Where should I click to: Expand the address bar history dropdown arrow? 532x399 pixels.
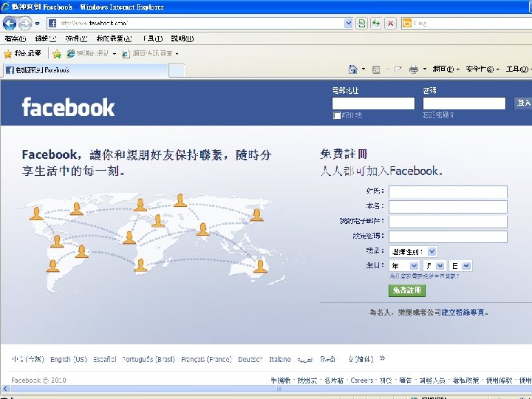[x=349, y=23]
